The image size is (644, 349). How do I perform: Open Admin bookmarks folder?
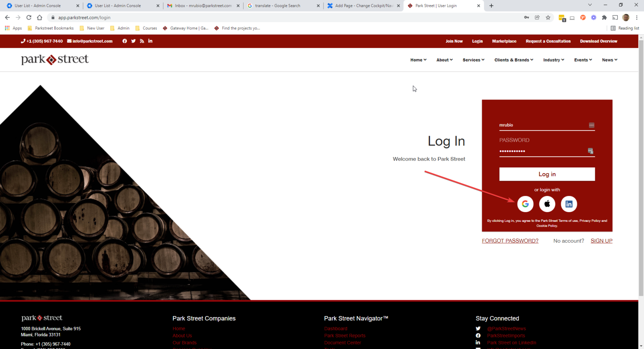pyautogui.click(x=120, y=28)
